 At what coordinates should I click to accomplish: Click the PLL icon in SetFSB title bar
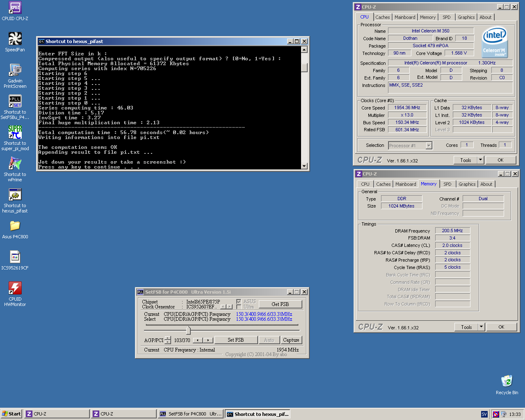click(140, 292)
